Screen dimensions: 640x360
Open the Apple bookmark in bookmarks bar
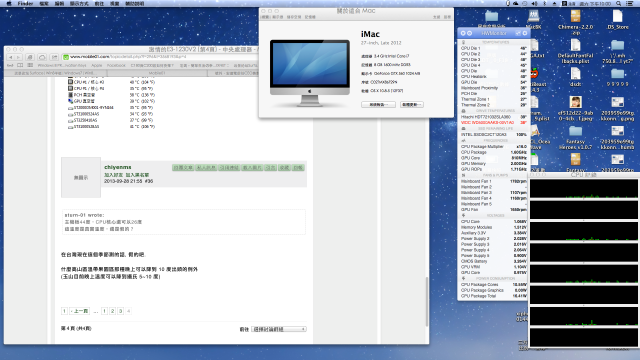(97, 65)
